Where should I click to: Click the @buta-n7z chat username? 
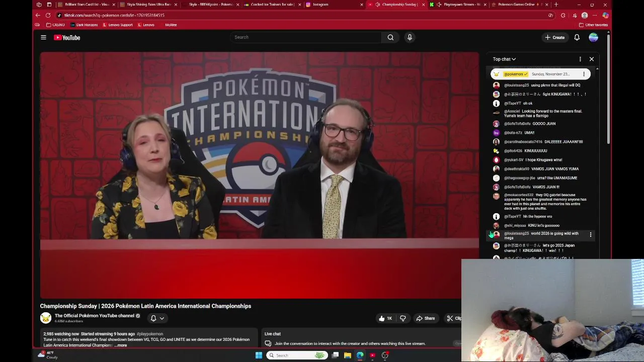pyautogui.click(x=513, y=133)
